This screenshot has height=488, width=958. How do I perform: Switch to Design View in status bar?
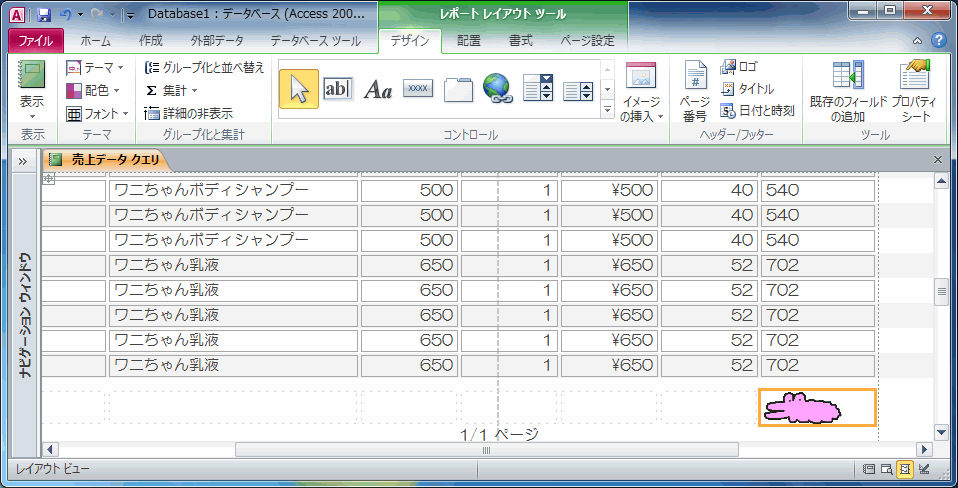pos(924,469)
